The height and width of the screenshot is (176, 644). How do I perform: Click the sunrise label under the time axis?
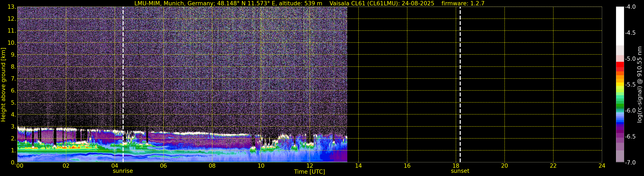[123, 171]
